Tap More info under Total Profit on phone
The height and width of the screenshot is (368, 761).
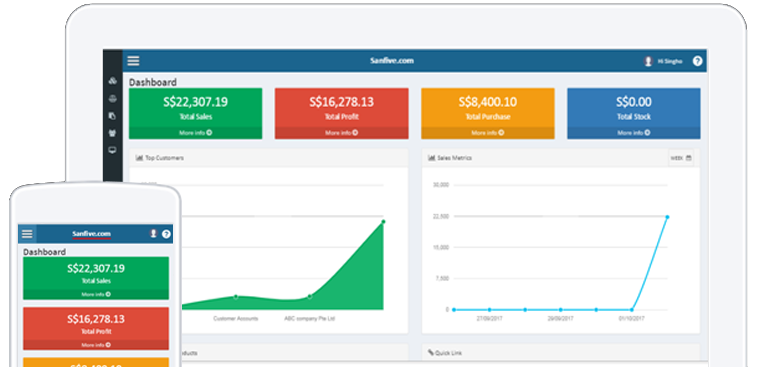96,345
